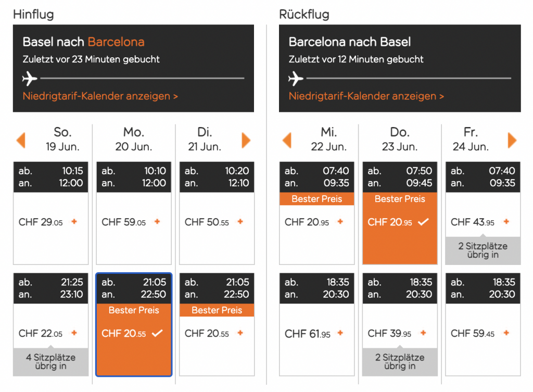Click the Do. 23 Jun. date header

pos(400,140)
